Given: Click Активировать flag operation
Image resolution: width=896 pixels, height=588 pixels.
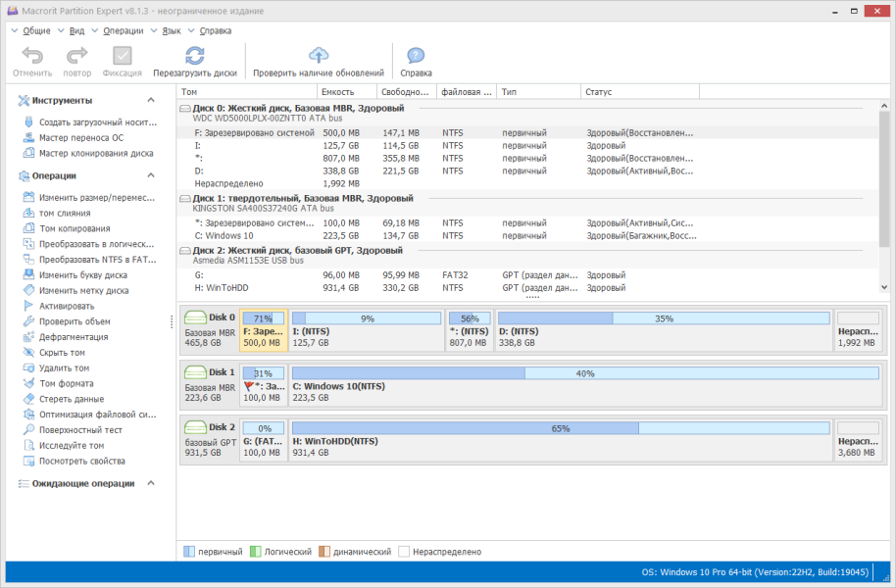Looking at the screenshot, I should (67, 306).
